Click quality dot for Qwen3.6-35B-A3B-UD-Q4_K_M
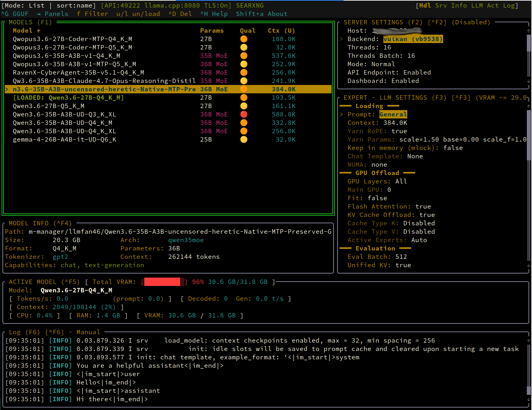532x410 pixels. [x=243, y=123]
